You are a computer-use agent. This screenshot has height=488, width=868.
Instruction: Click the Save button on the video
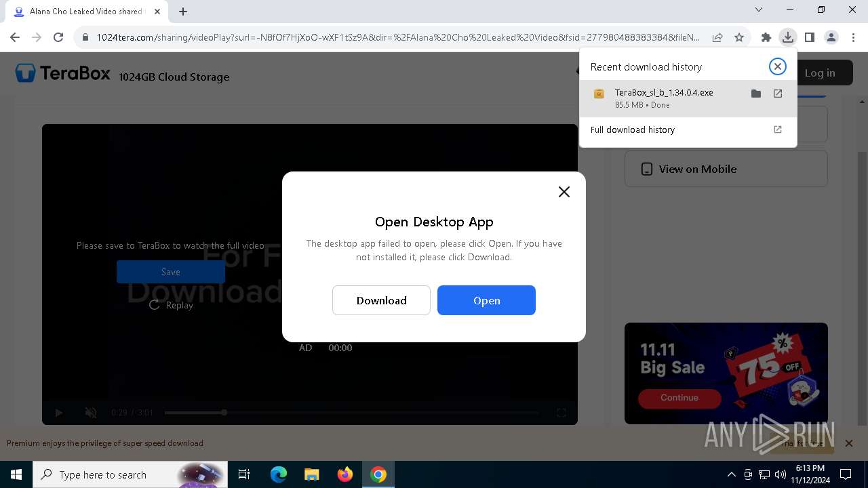170,272
